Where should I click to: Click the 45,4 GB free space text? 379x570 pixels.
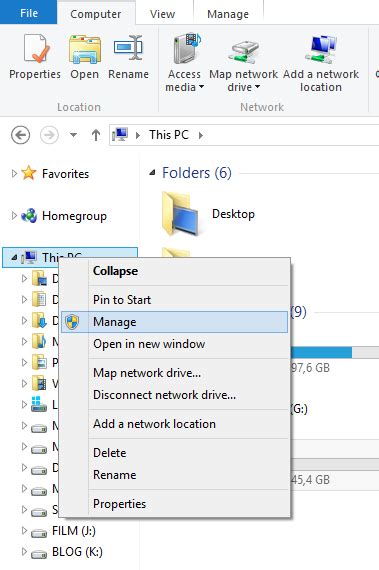click(x=310, y=480)
